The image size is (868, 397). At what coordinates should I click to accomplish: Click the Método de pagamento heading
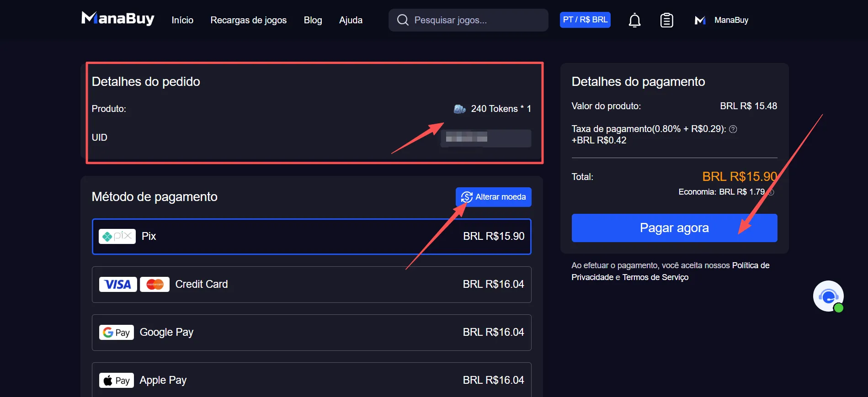pyautogui.click(x=154, y=197)
